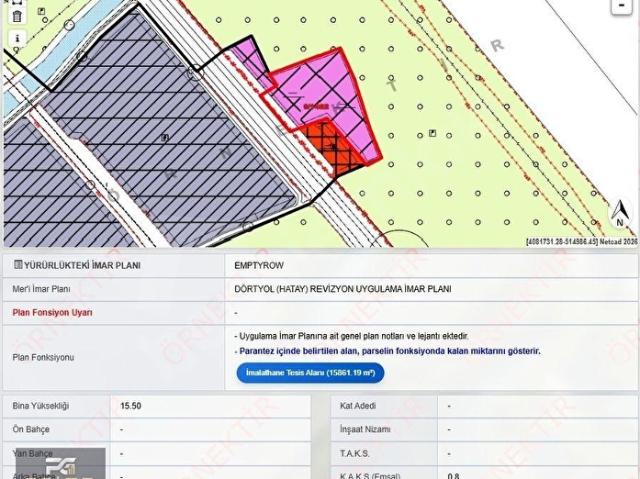Click the trash delete icon on map
The height and width of the screenshot is (479, 640).
pos(17,16)
